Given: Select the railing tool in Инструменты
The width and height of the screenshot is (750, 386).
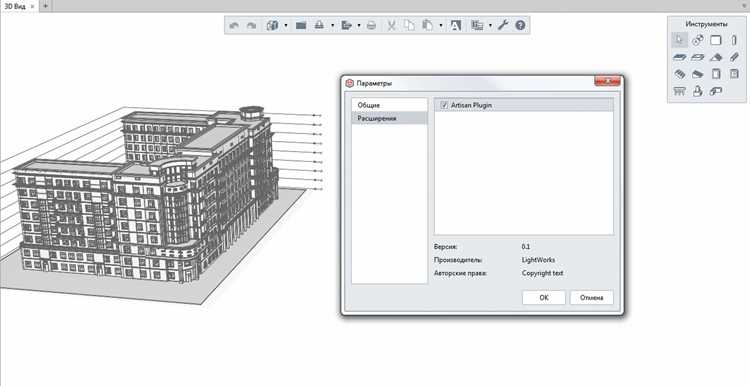Looking at the screenshot, I should pyautogui.click(x=679, y=91).
